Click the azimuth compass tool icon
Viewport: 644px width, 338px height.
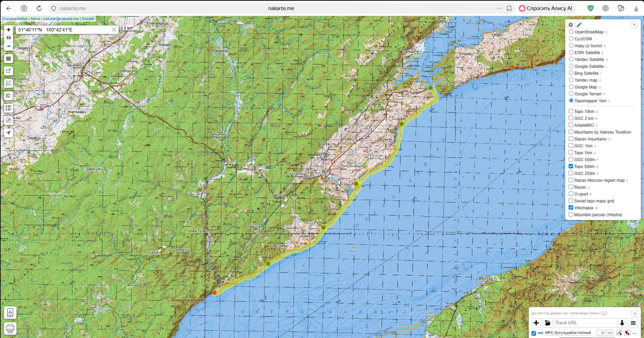click(x=9, y=120)
